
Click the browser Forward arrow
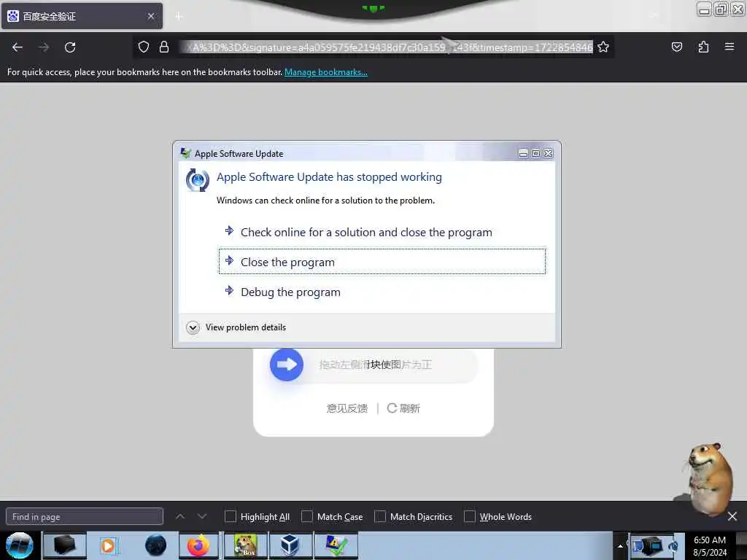44,47
